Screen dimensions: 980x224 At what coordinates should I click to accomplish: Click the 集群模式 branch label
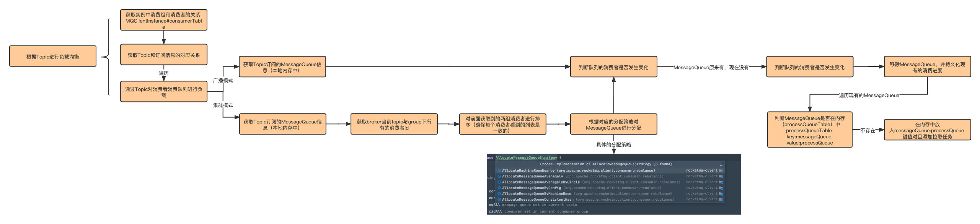(x=223, y=105)
